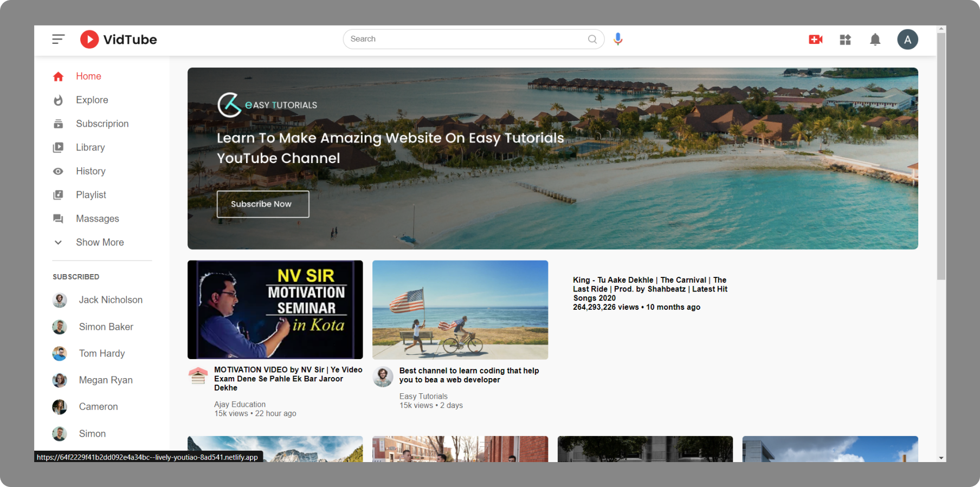Viewport: 980px width, 487px height.
Task: Open the user profile avatar
Action: click(x=907, y=40)
